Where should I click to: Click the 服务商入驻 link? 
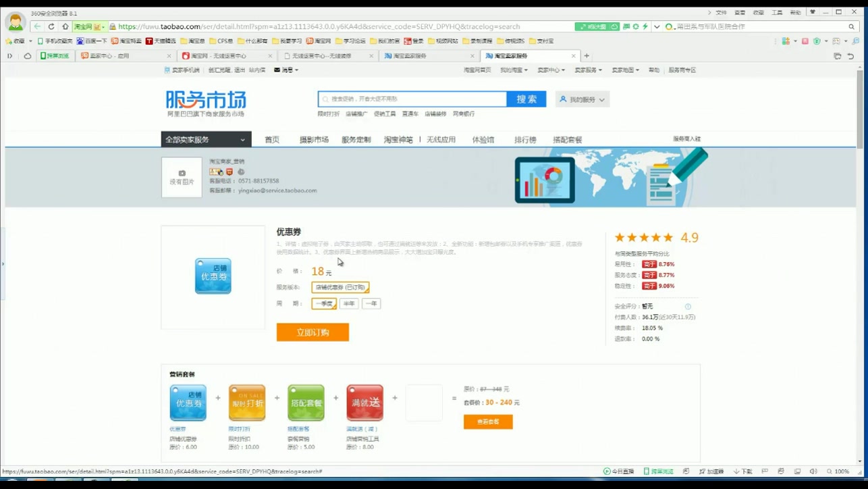coord(686,139)
